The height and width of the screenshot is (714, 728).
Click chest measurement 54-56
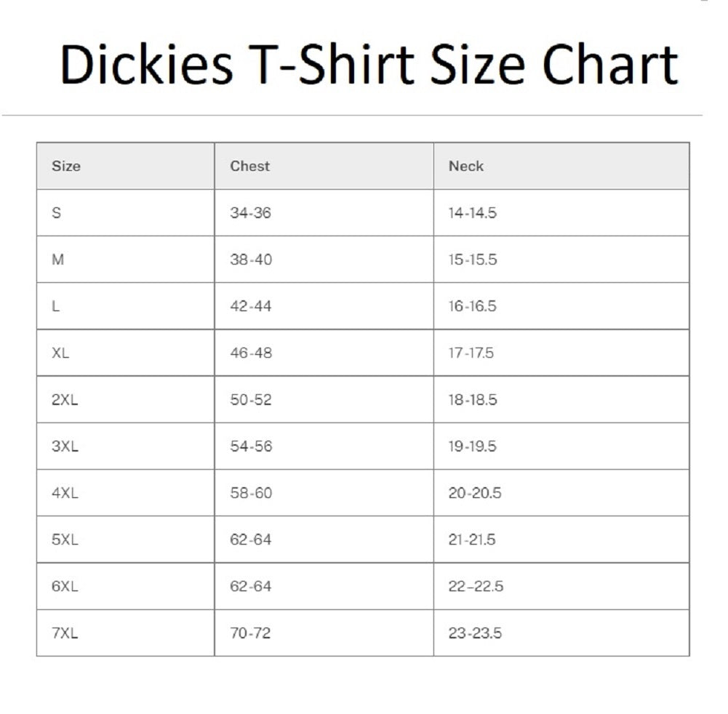click(251, 446)
